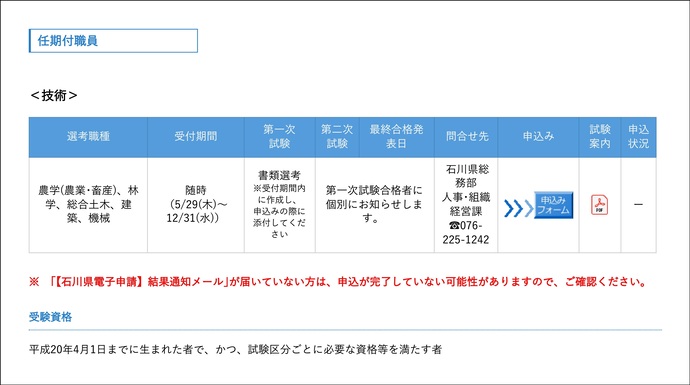
Task: Click the 申込状況 column header
Action: (639, 137)
